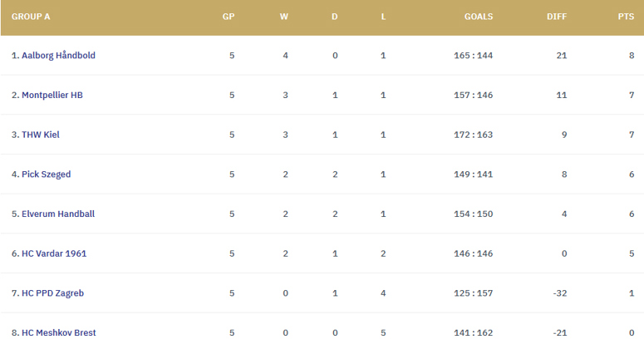The height and width of the screenshot is (349, 644).
Task: Click the GOALS column header
Action: pyautogui.click(x=479, y=17)
